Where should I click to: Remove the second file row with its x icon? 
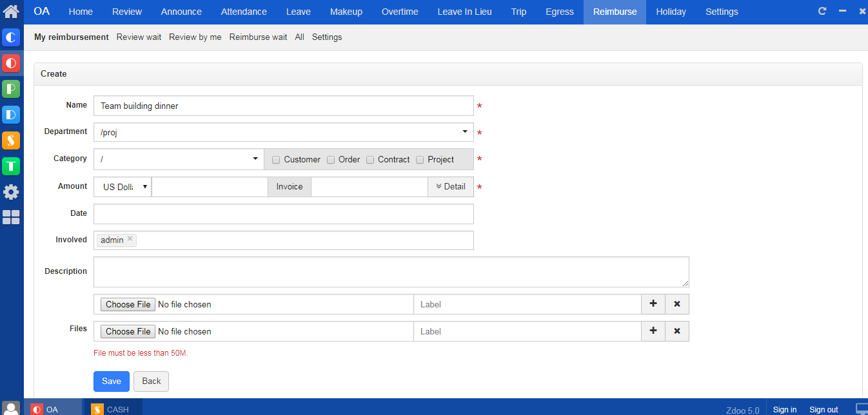[677, 331]
